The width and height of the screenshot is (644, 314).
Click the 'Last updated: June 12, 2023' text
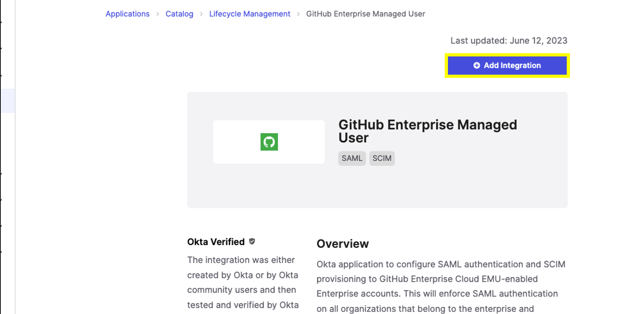click(509, 41)
